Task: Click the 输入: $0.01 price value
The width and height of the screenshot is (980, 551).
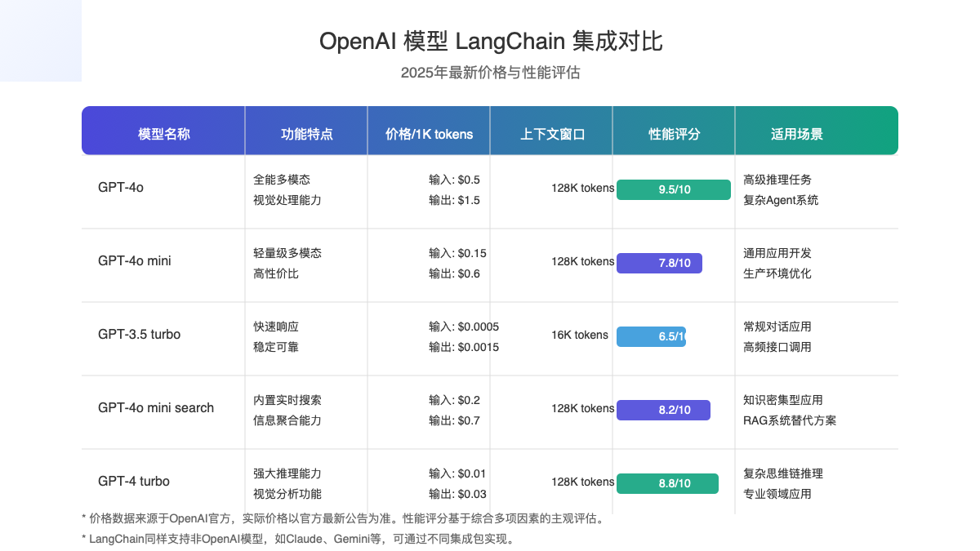Action: (x=457, y=473)
